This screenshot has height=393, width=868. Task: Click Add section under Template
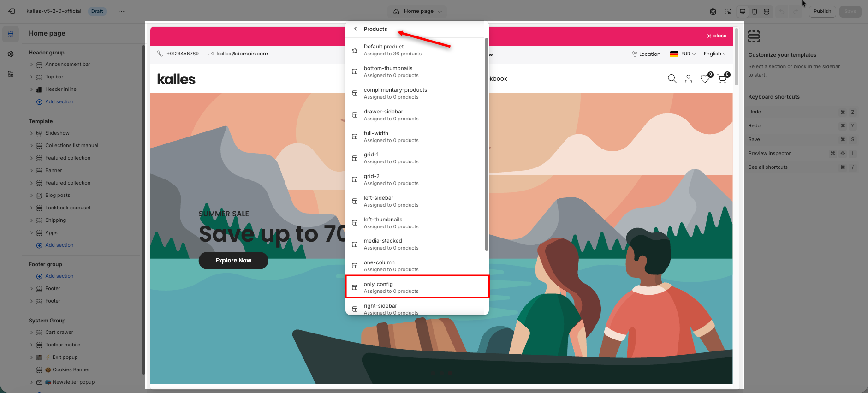click(59, 245)
